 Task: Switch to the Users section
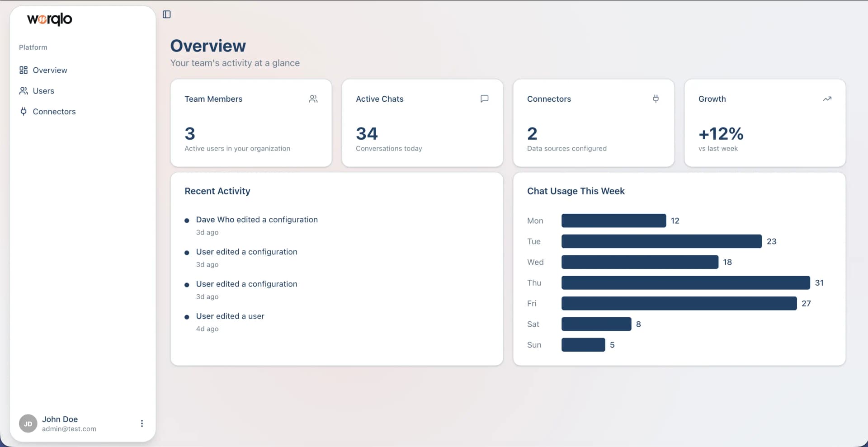point(43,91)
